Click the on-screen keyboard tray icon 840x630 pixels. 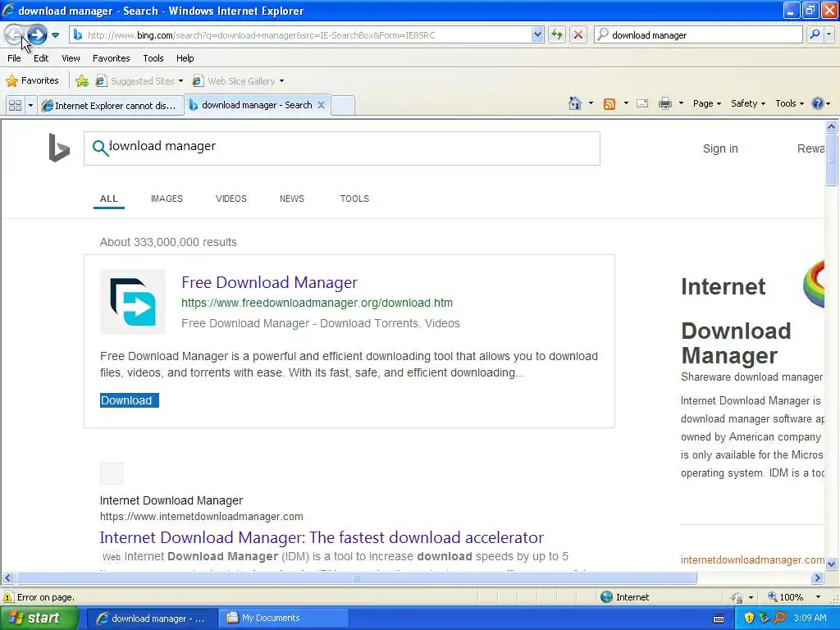pyautogui.click(x=719, y=619)
